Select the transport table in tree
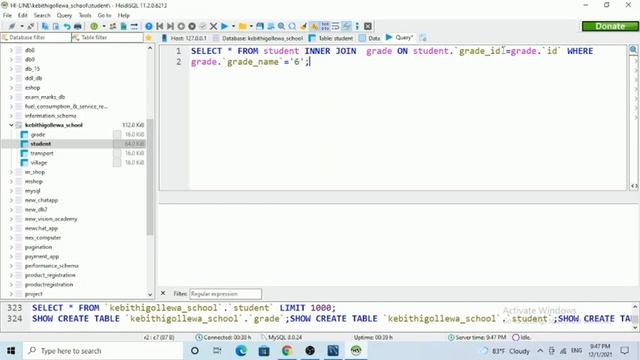 coord(42,153)
